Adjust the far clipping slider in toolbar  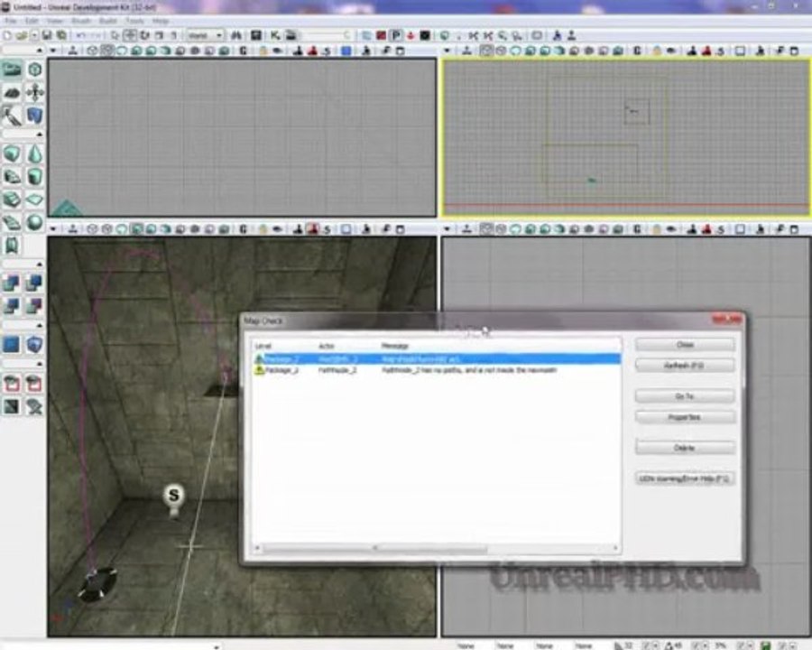click(327, 35)
